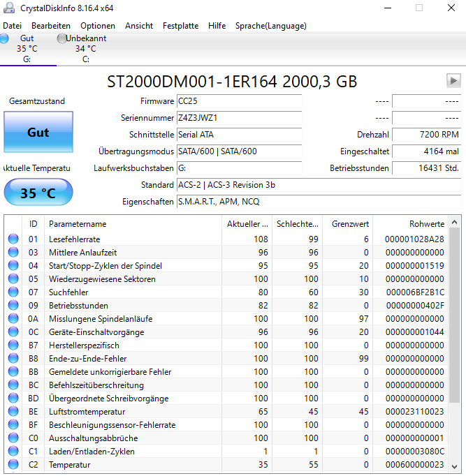Click the gray status orb for drive C:
This screenshot has width=466, height=476.
click(x=61, y=38)
